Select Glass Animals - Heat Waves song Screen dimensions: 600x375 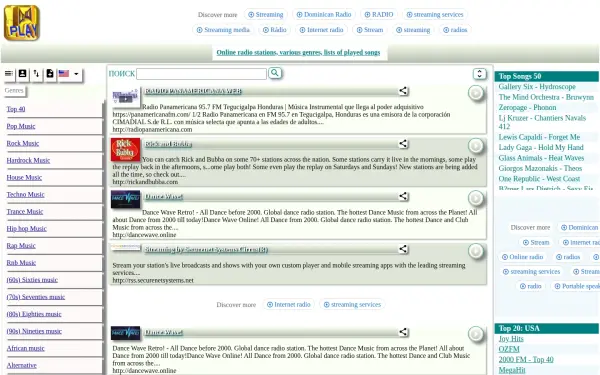pos(541,158)
